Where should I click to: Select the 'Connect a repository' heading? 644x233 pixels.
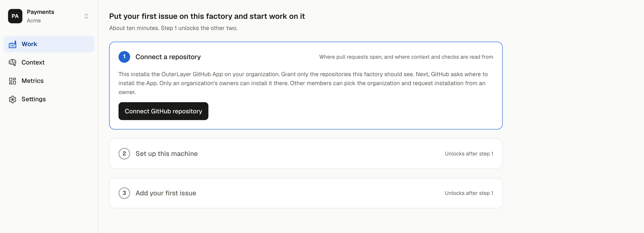(x=168, y=57)
